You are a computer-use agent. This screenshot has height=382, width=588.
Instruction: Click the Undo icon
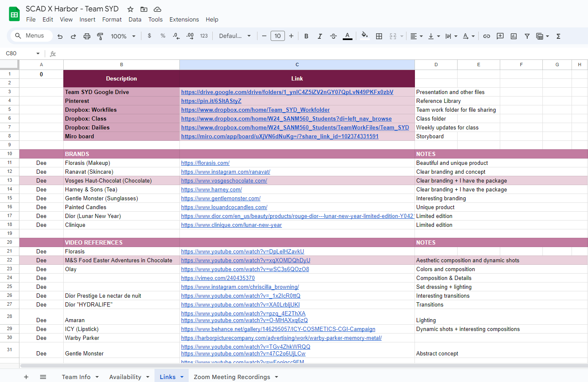(60, 36)
